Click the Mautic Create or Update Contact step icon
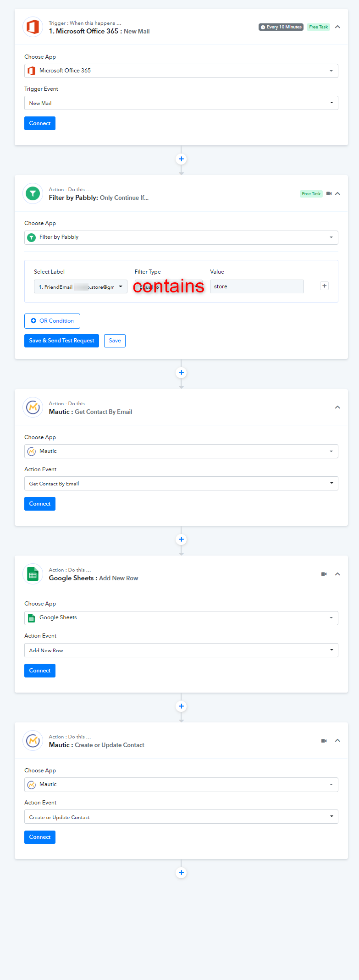Viewport: 359px width, 980px height. coord(33,740)
